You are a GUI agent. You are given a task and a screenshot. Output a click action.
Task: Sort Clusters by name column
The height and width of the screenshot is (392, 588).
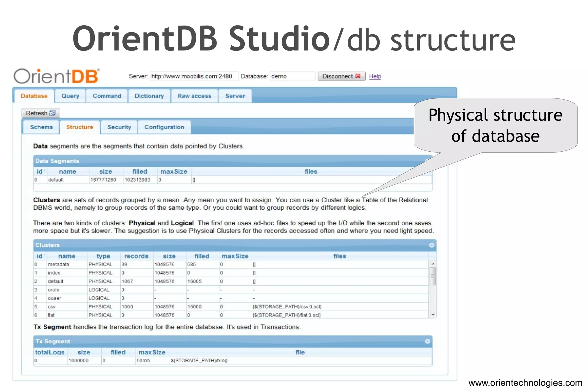point(67,256)
